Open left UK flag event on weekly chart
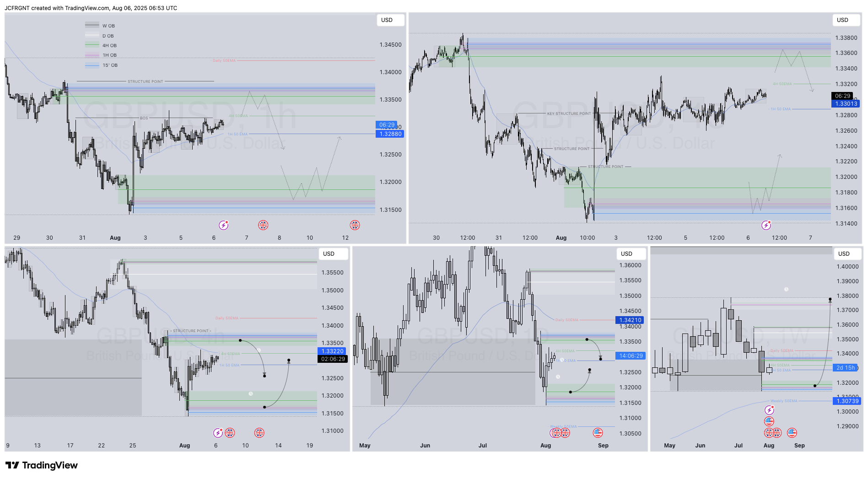868x479 pixels. (769, 433)
